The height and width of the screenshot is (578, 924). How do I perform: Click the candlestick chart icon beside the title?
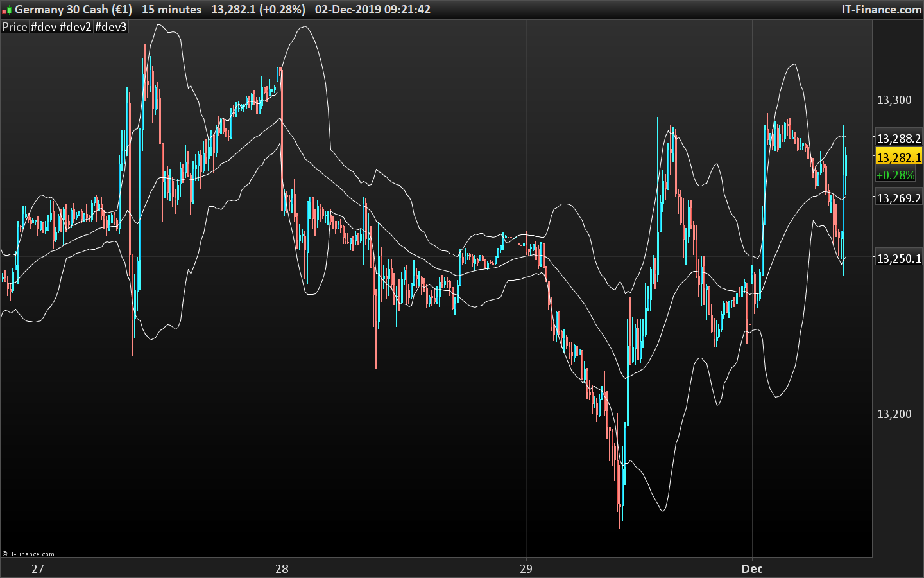pyautogui.click(x=6, y=10)
